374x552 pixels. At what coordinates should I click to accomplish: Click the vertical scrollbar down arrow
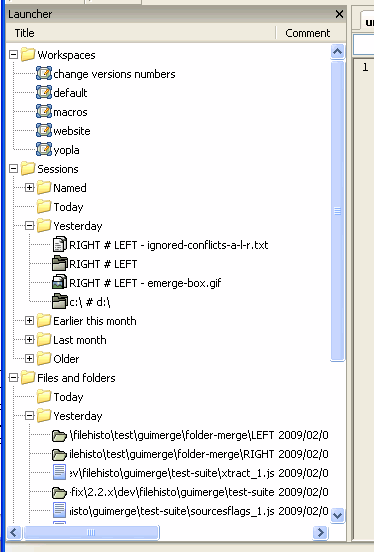point(337,516)
